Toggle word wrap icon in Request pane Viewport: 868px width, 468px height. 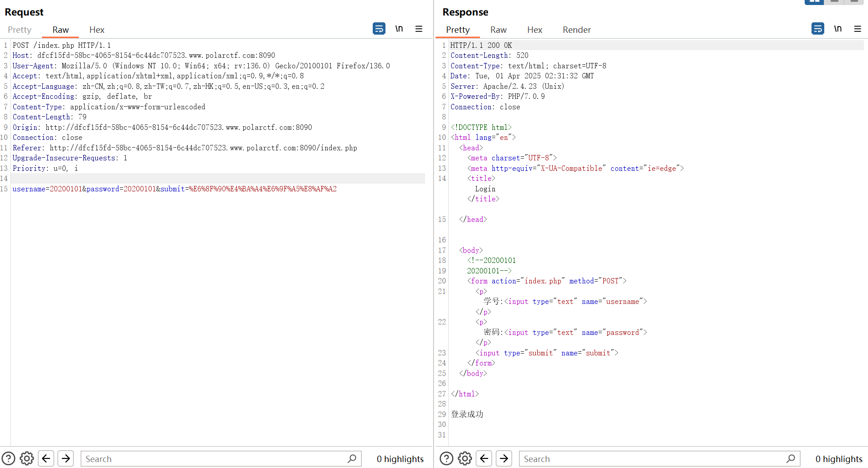click(379, 29)
